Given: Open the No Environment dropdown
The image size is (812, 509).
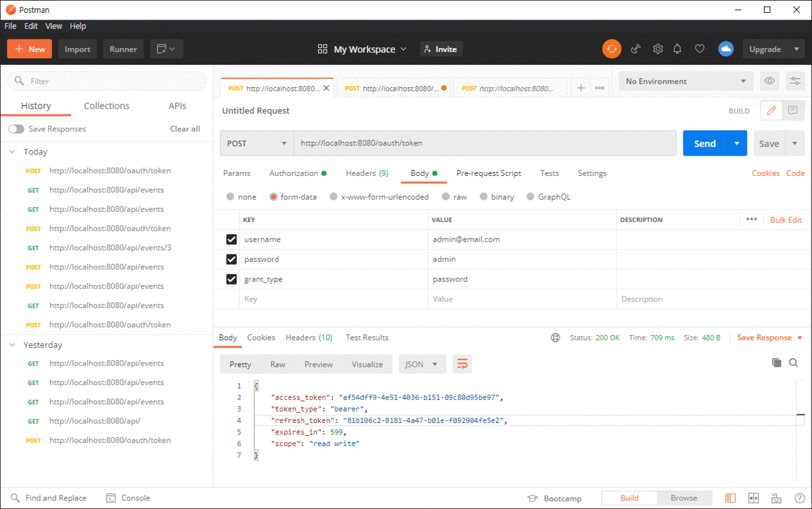Looking at the screenshot, I should point(686,81).
